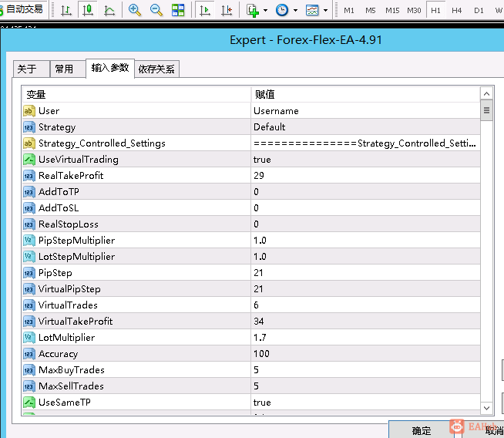Select the H1 timeframe button
This screenshot has height=438, width=504.
coord(435,10)
